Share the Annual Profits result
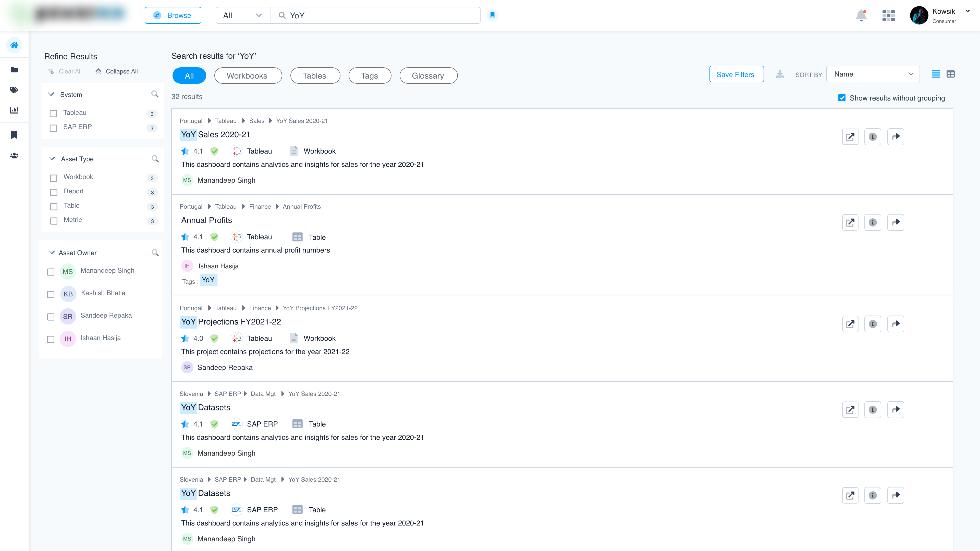 coord(896,222)
